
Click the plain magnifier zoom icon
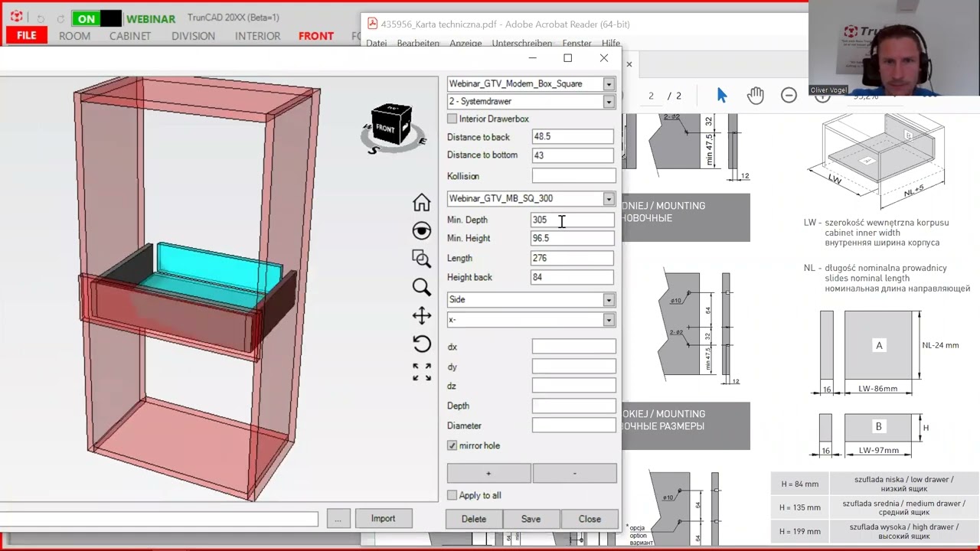pos(421,287)
